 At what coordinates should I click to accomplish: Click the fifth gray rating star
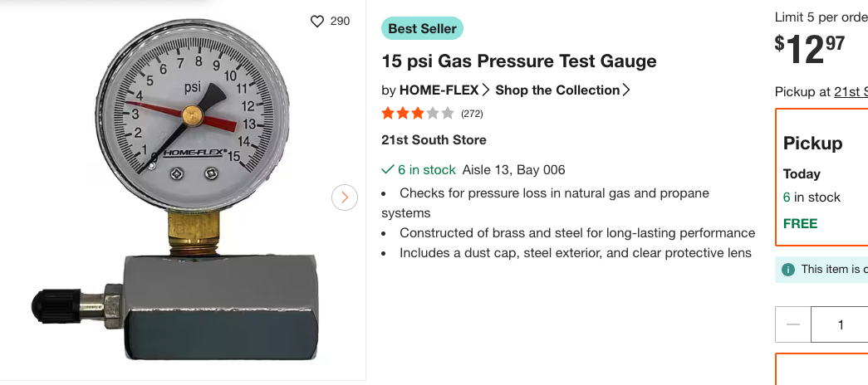click(447, 114)
